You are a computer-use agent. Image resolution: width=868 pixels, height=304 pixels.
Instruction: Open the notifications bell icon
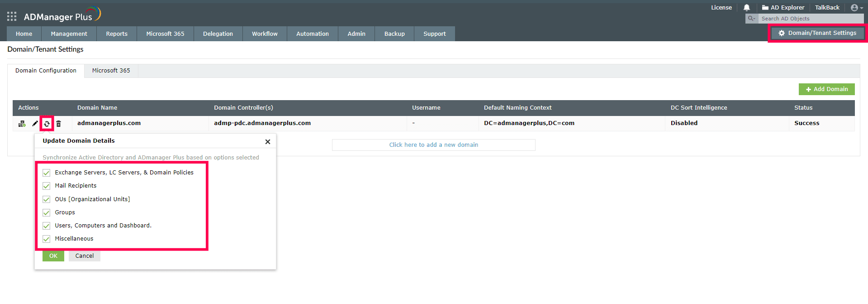tap(747, 8)
